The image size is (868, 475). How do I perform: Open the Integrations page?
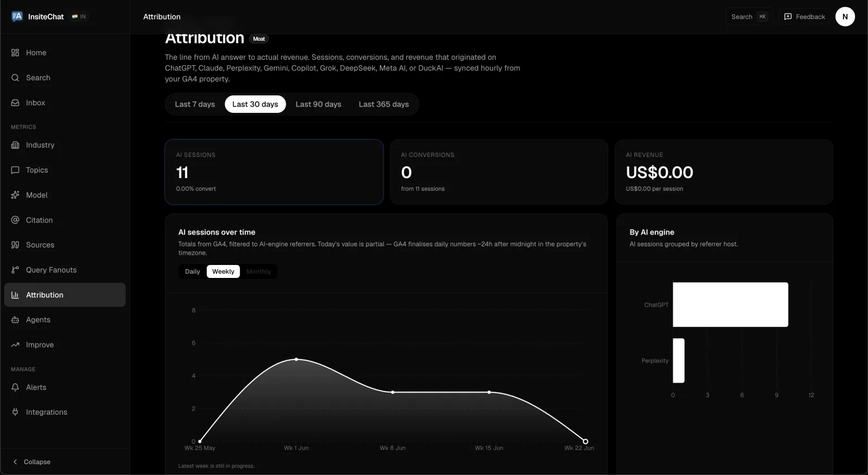pos(65,412)
